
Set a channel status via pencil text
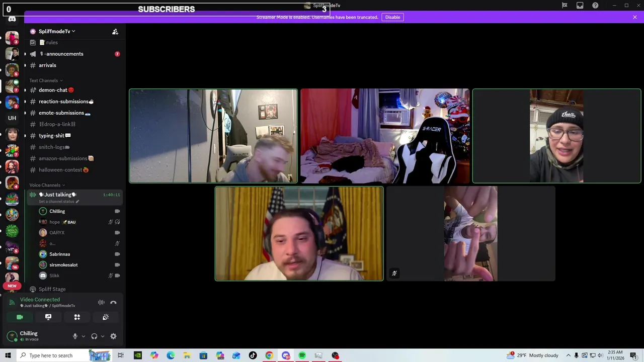(x=59, y=202)
